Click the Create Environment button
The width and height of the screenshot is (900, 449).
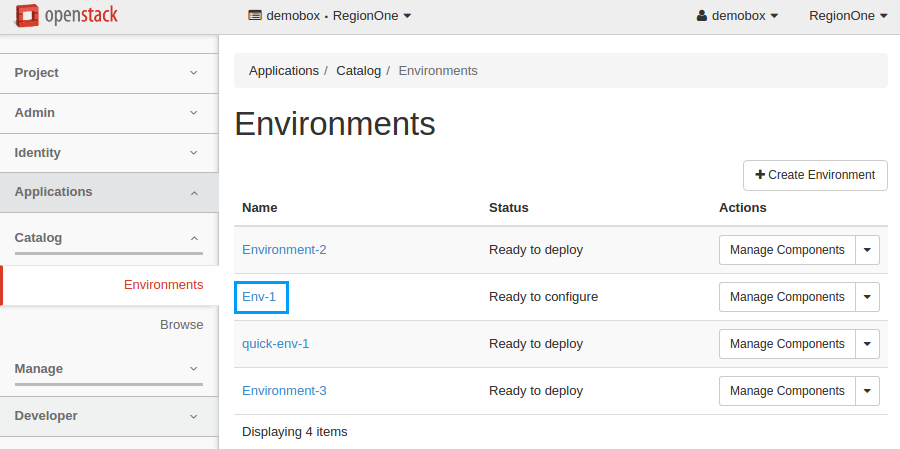tap(815, 175)
